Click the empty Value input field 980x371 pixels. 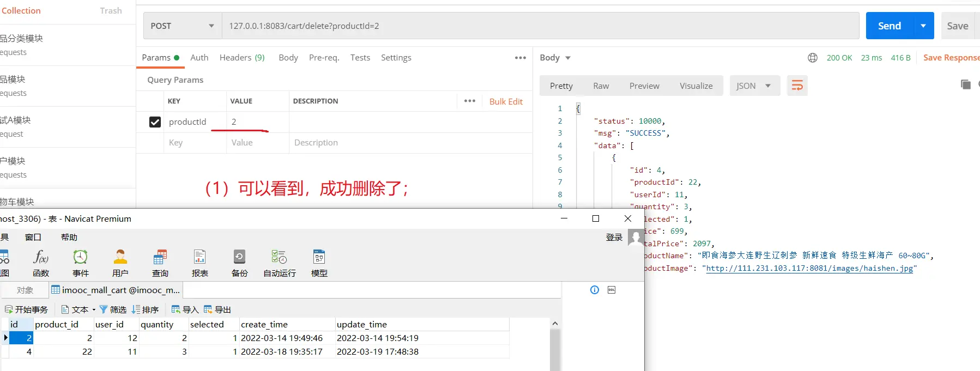point(258,143)
